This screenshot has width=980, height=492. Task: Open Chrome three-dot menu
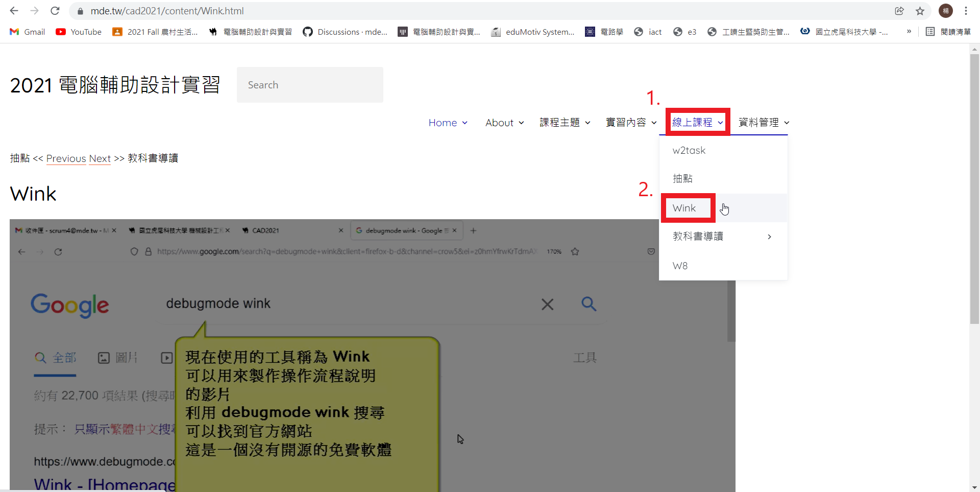pos(966,11)
